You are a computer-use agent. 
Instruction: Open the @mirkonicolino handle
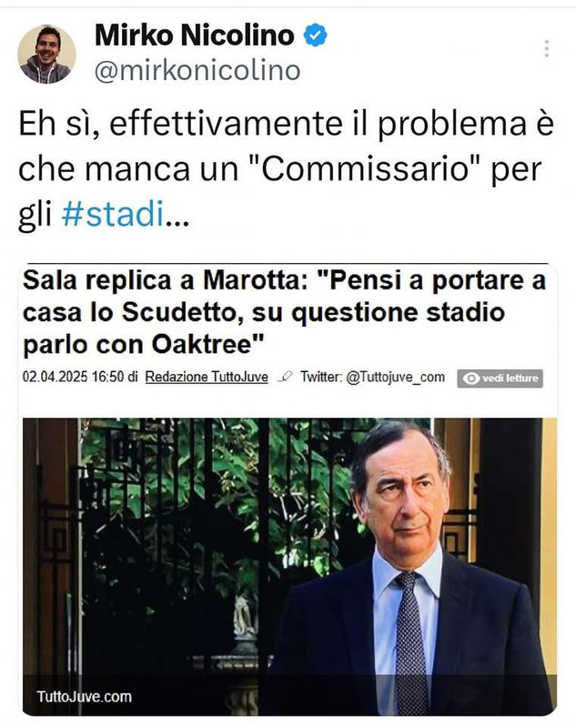(x=197, y=72)
